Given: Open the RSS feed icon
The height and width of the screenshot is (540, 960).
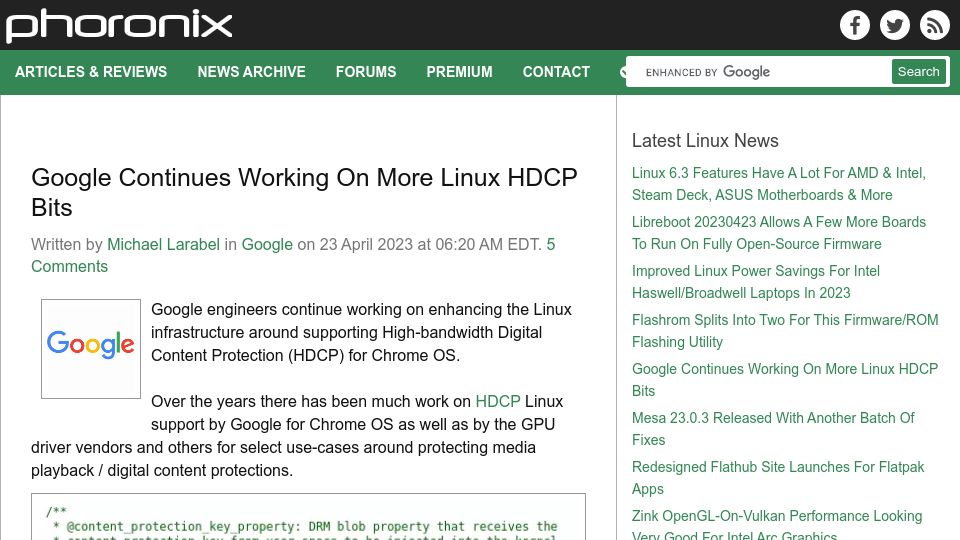Looking at the screenshot, I should 934,25.
